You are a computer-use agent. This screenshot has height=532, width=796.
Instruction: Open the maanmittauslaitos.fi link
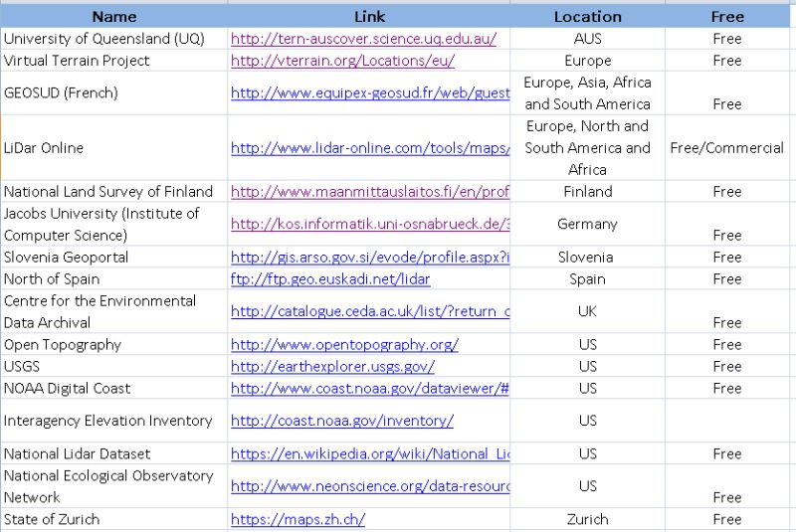[x=370, y=191]
